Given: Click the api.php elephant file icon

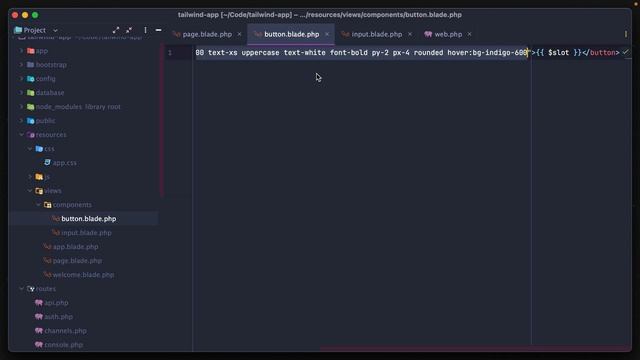Looking at the screenshot, I should point(39,302).
